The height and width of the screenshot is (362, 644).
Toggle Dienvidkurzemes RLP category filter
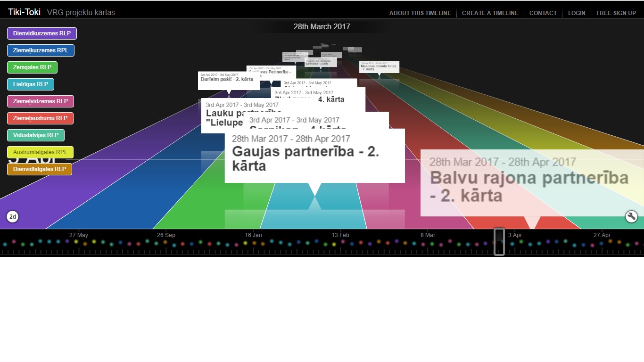coord(42,33)
